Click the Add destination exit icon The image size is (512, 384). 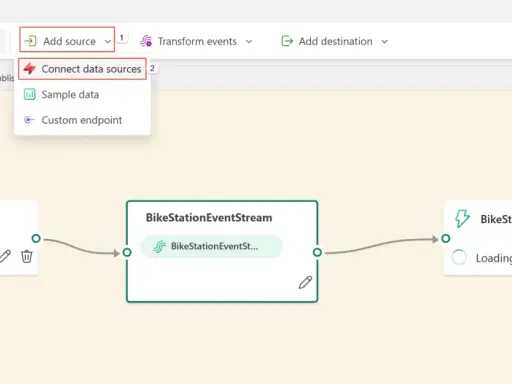[x=287, y=41]
